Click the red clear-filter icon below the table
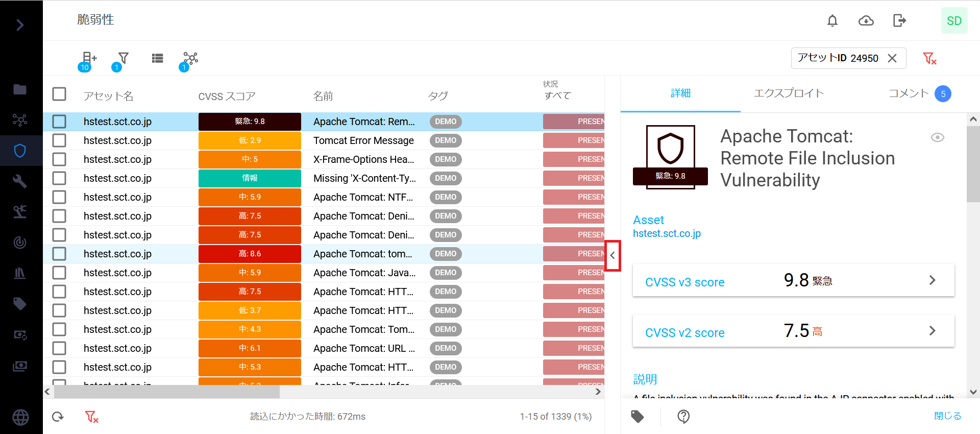Image resolution: width=980 pixels, height=434 pixels. point(91,417)
